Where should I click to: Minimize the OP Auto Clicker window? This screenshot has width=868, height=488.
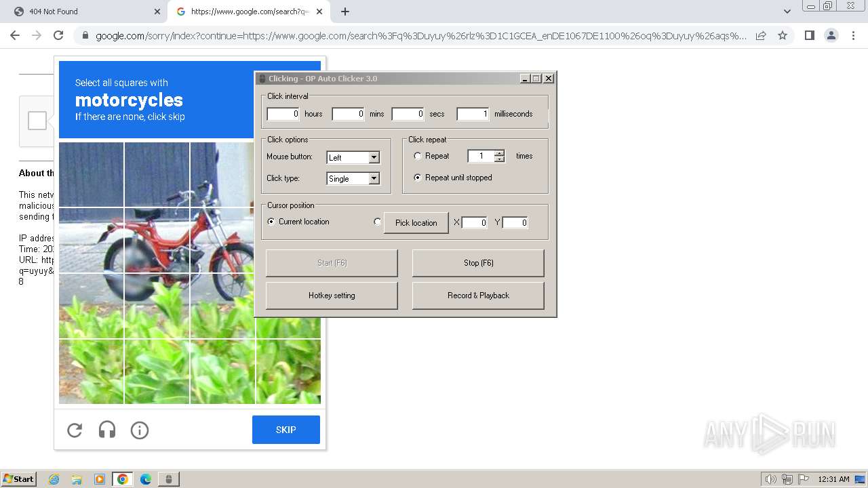click(525, 79)
